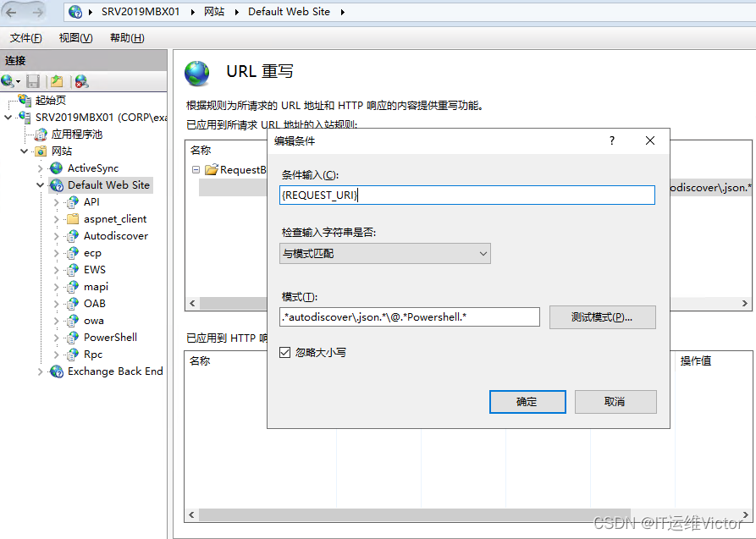Click the globe icon in the address bar
This screenshot has height=539, width=756.
pos(75,12)
